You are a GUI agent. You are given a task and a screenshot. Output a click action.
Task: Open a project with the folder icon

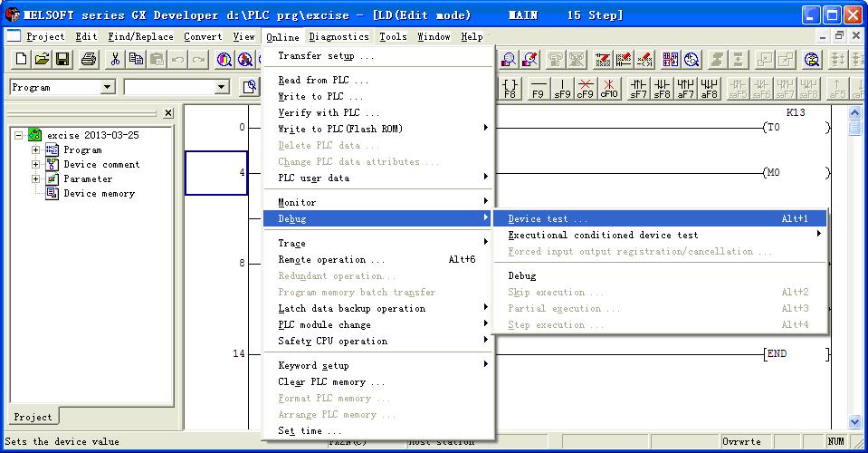pyautogui.click(x=42, y=60)
